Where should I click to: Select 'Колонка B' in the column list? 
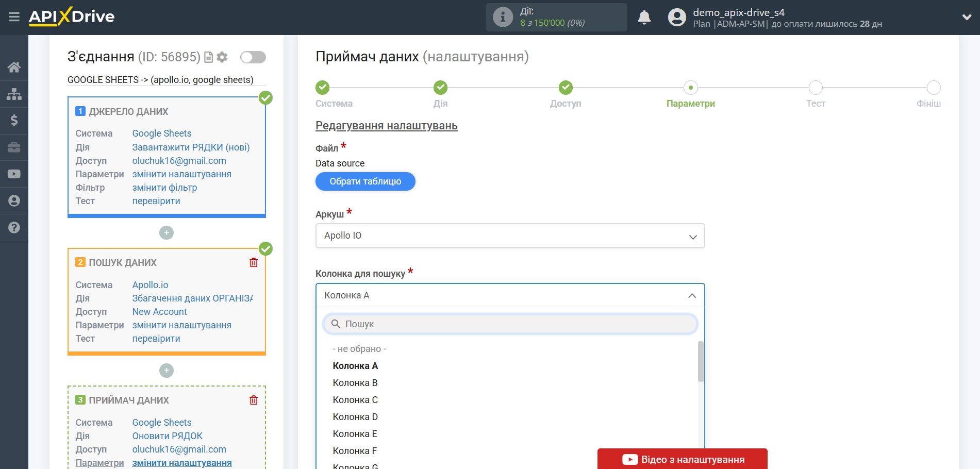pyautogui.click(x=355, y=382)
